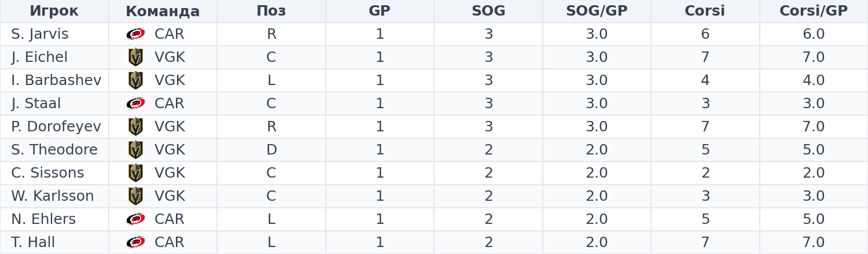Sort the table by the SOG header
Screen dimensions: 868x254
(x=488, y=11)
